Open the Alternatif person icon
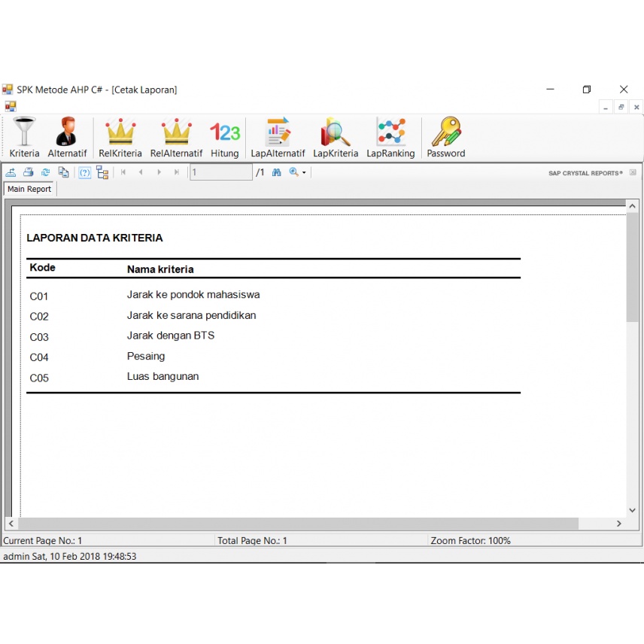Viewport: 644px width, 644px height. pyautogui.click(x=67, y=138)
